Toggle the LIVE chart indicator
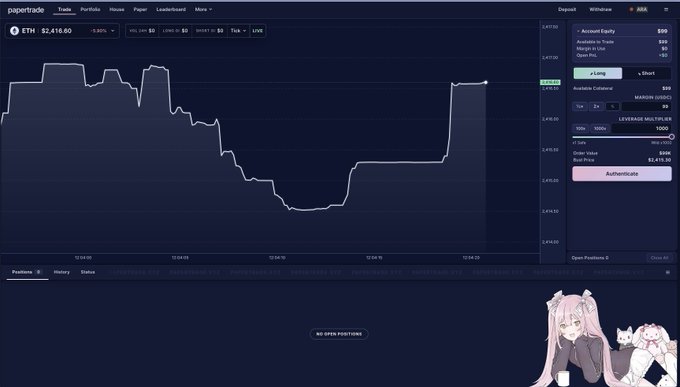The width and height of the screenshot is (680, 387). (258, 31)
